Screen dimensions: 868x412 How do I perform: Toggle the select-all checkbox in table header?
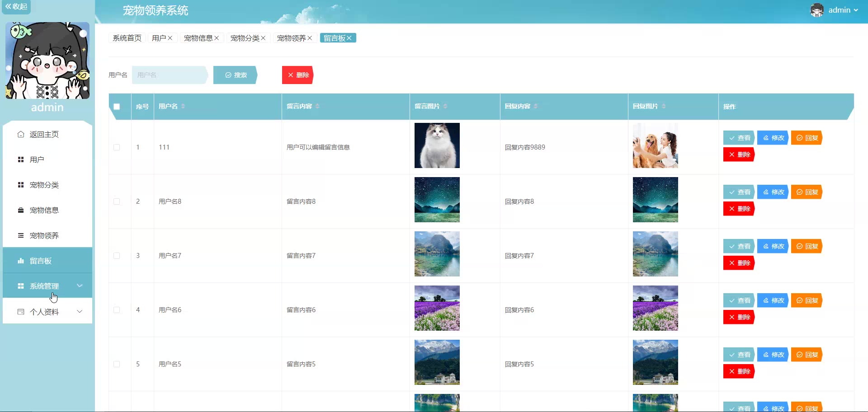coord(117,107)
